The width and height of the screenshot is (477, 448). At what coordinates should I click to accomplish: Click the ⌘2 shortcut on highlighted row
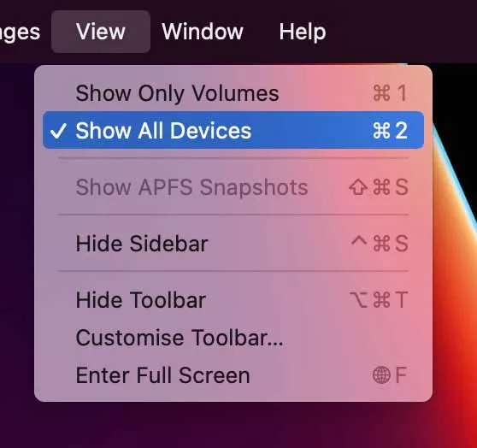tap(390, 130)
